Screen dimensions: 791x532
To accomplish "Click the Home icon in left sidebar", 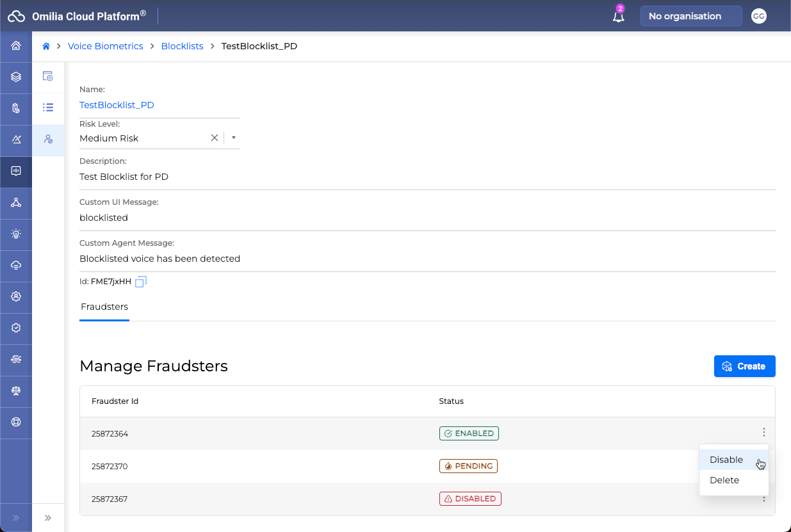I will pyautogui.click(x=16, y=46).
